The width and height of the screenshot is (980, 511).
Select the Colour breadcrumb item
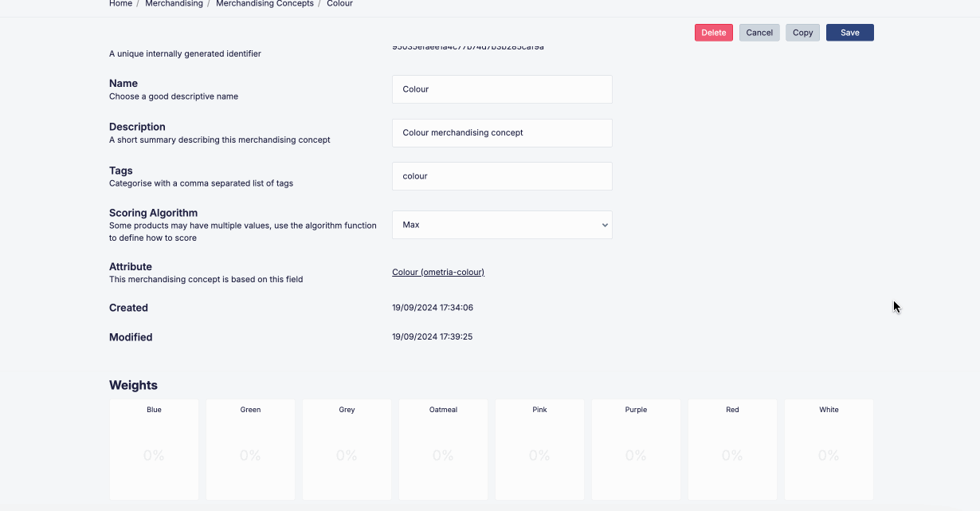[x=340, y=4]
